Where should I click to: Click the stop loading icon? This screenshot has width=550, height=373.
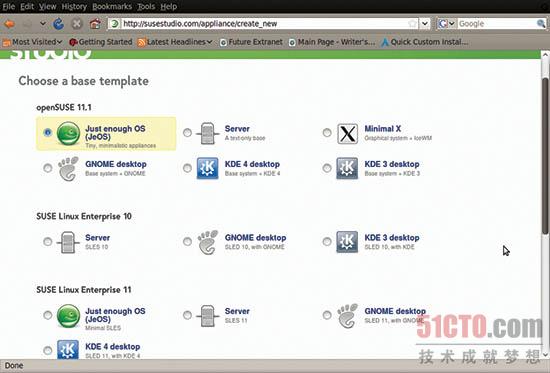point(76,24)
